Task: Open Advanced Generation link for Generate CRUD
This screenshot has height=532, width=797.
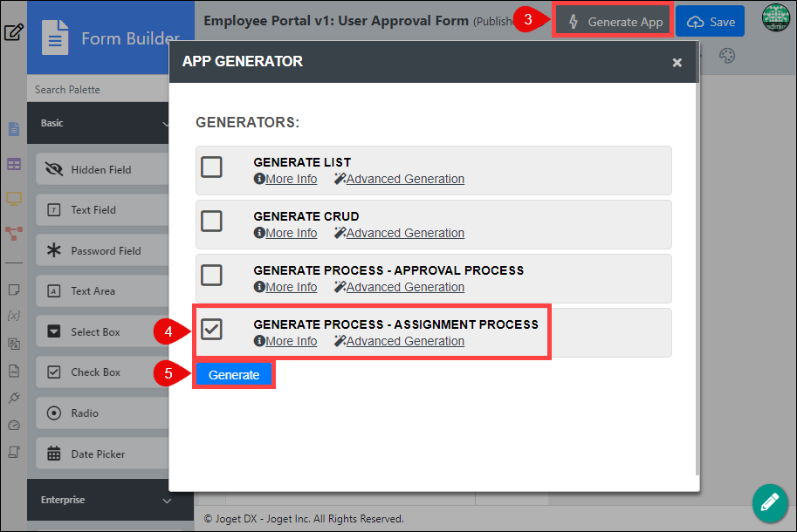Action: [399, 233]
